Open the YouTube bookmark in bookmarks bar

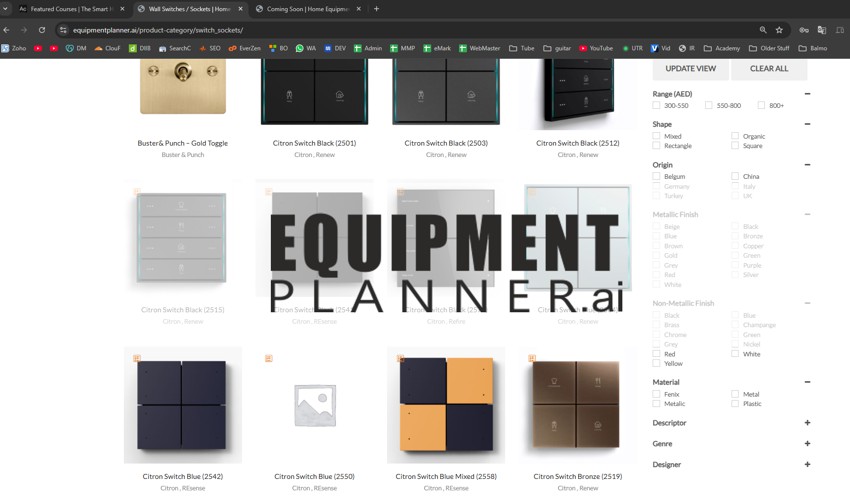coord(595,48)
